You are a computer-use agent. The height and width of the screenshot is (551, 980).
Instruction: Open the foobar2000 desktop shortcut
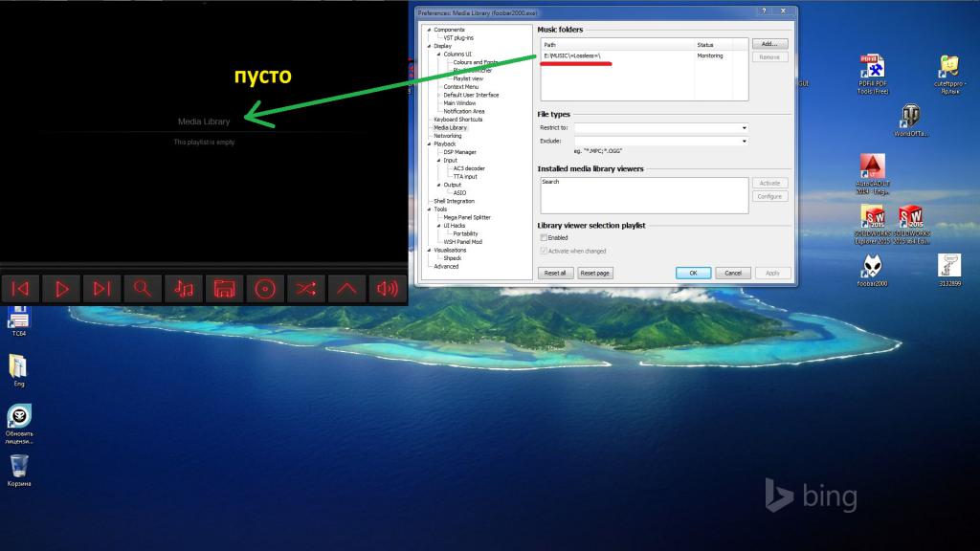click(872, 268)
